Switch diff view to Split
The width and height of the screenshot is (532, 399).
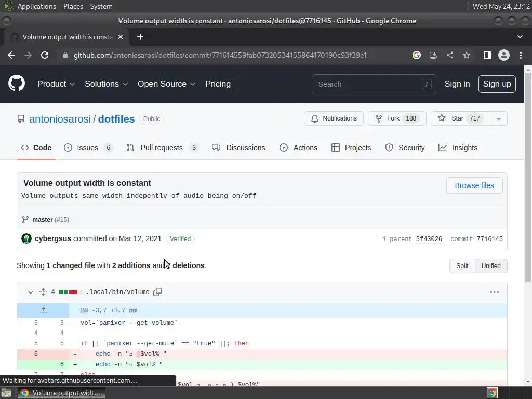(x=462, y=266)
